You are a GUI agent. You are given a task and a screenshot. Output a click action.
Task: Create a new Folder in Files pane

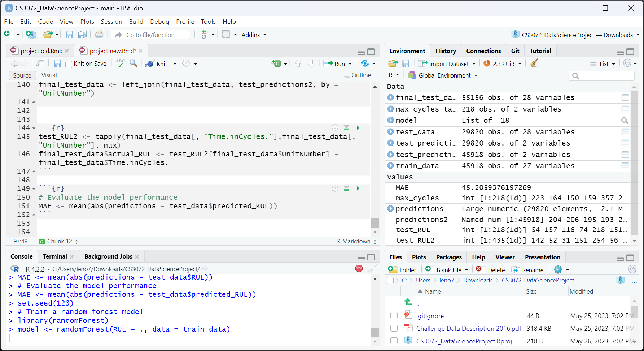click(402, 270)
